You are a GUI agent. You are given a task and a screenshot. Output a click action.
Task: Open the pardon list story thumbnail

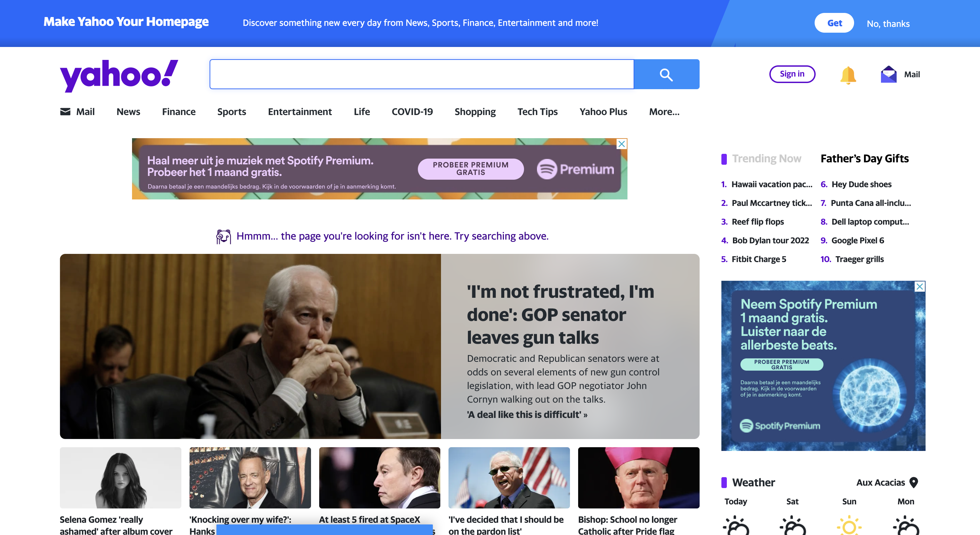pyautogui.click(x=509, y=477)
